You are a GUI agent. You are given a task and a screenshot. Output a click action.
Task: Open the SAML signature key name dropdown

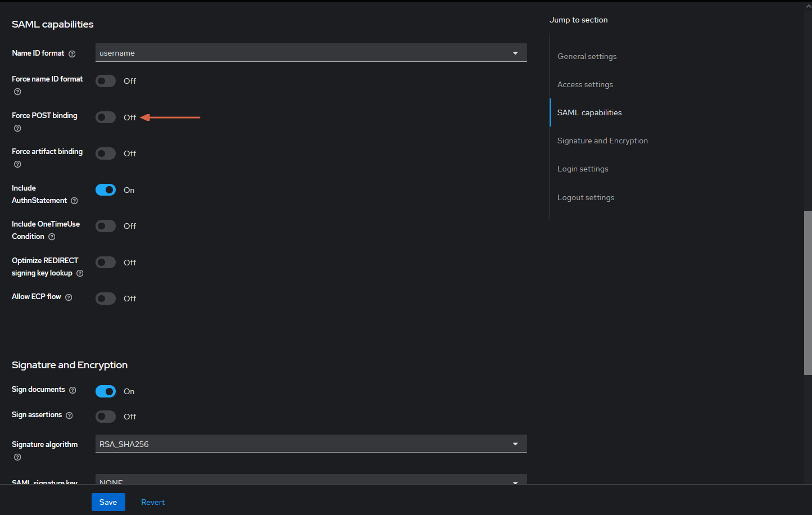pos(311,480)
